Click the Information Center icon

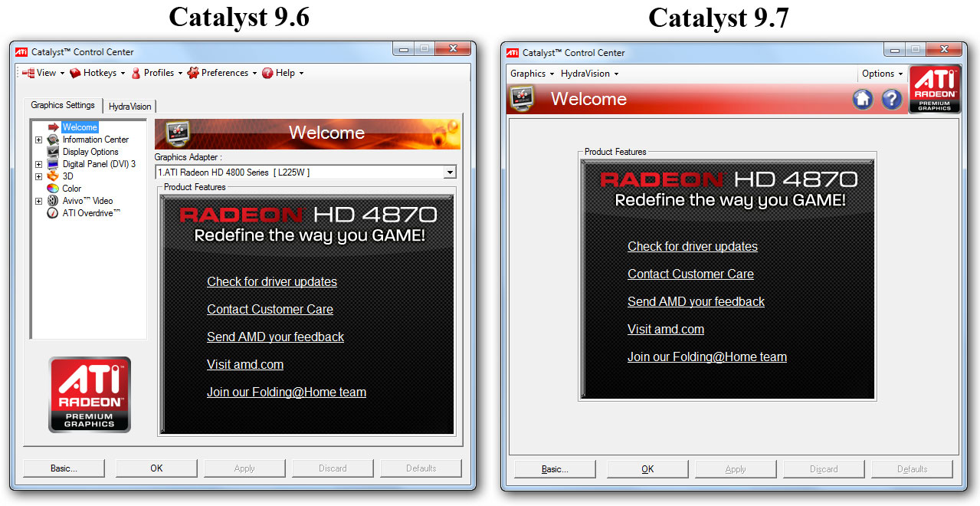pos(53,140)
